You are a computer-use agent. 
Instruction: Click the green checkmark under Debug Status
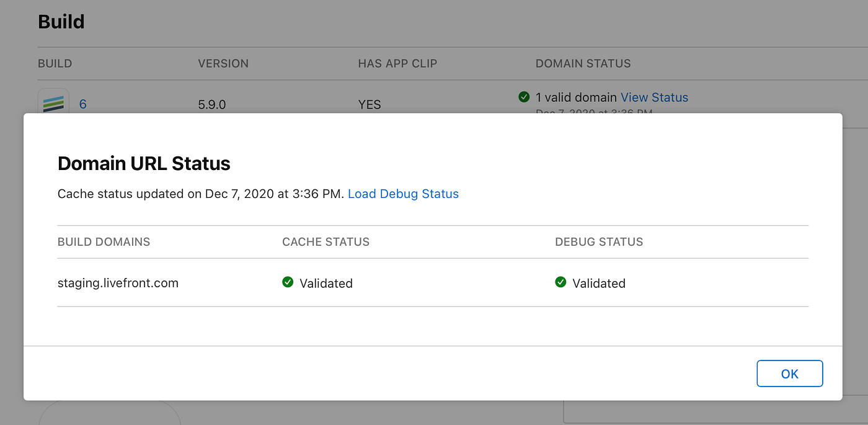(560, 282)
